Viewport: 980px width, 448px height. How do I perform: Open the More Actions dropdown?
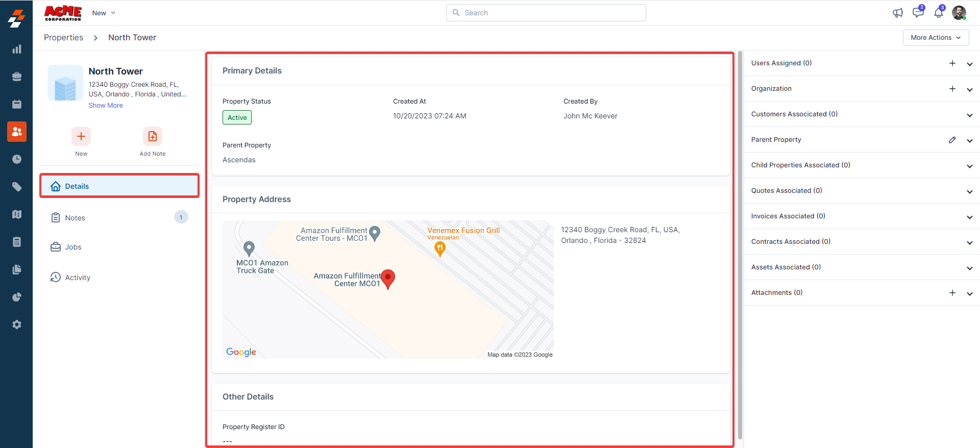click(x=935, y=38)
